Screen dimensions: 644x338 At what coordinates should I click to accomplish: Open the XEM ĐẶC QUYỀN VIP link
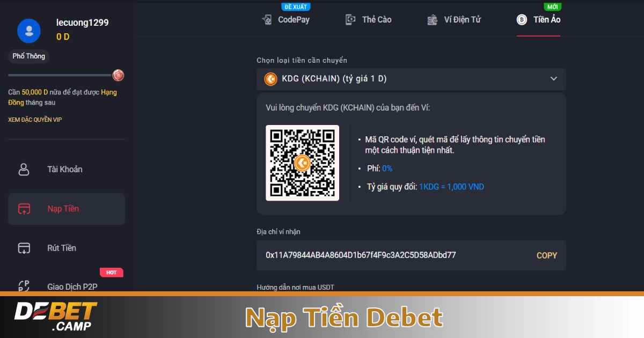[35, 120]
